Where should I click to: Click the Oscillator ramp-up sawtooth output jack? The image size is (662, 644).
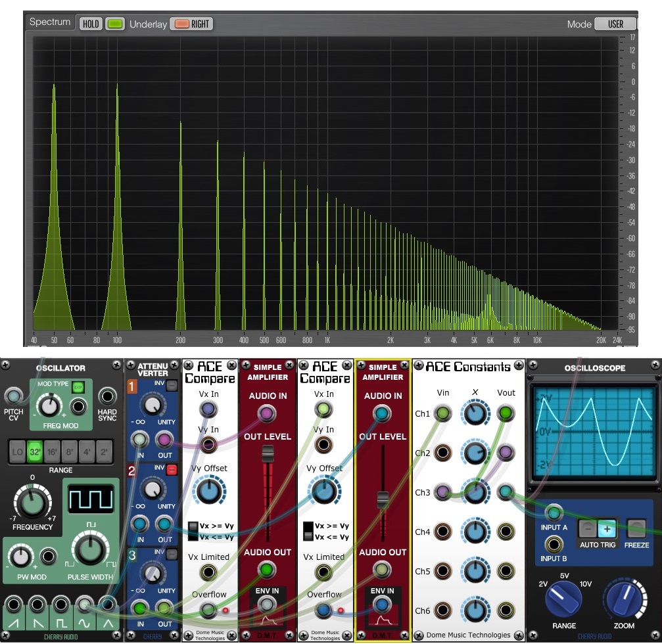pyautogui.click(x=14, y=605)
